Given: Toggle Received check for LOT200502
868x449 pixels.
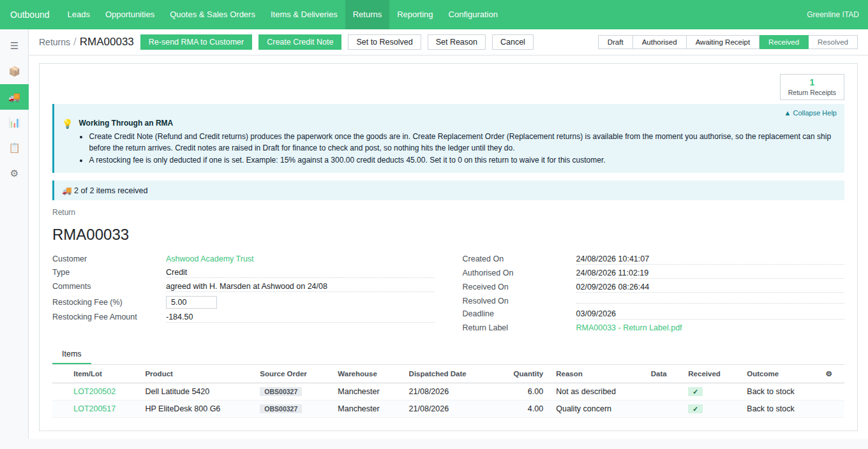Looking at the screenshot, I should 695,392.
